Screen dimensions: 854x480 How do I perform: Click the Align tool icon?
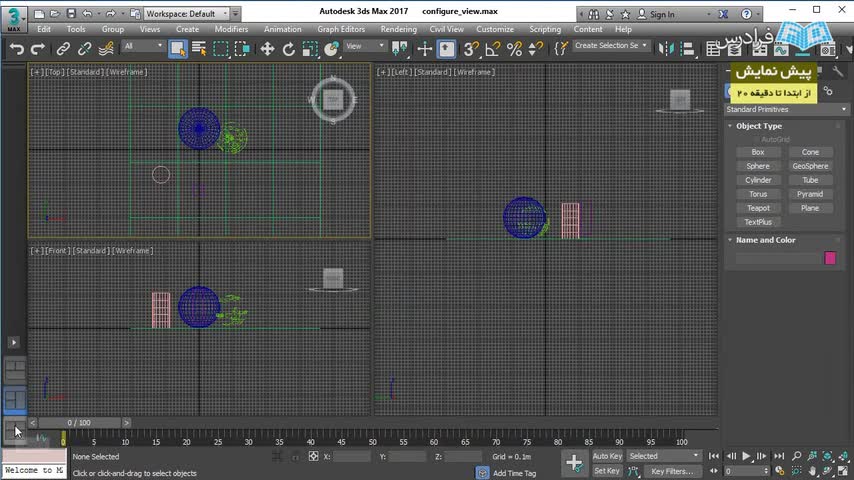click(x=687, y=50)
